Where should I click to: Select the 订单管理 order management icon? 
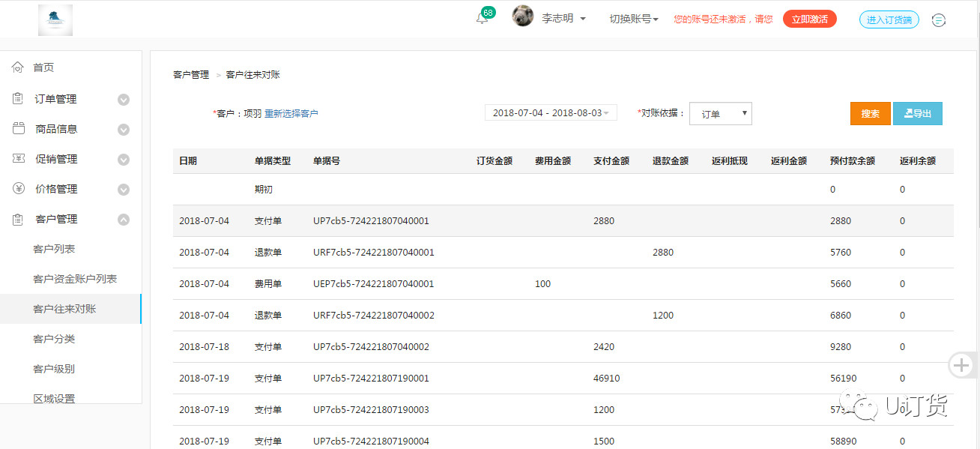[17, 97]
